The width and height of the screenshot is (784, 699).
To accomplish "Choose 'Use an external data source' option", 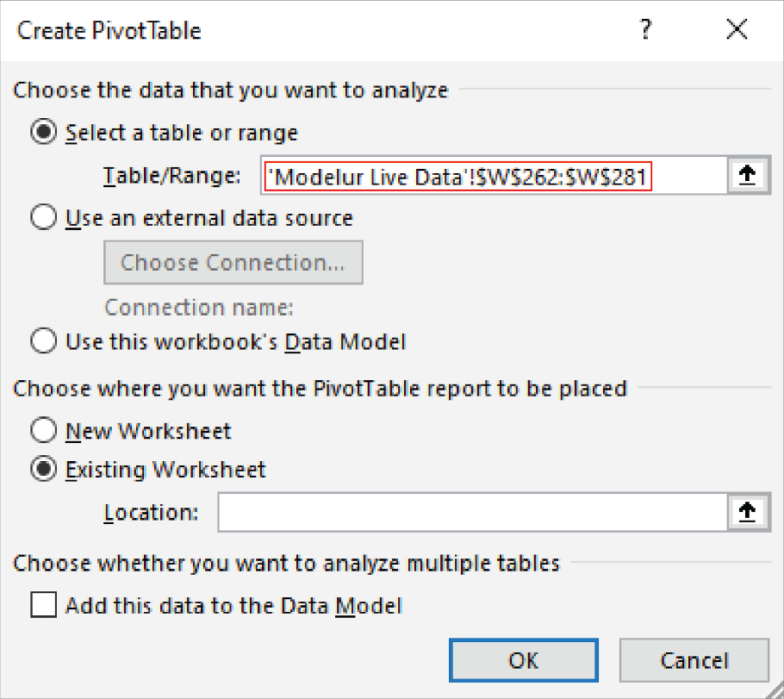I will pyautogui.click(x=43, y=217).
